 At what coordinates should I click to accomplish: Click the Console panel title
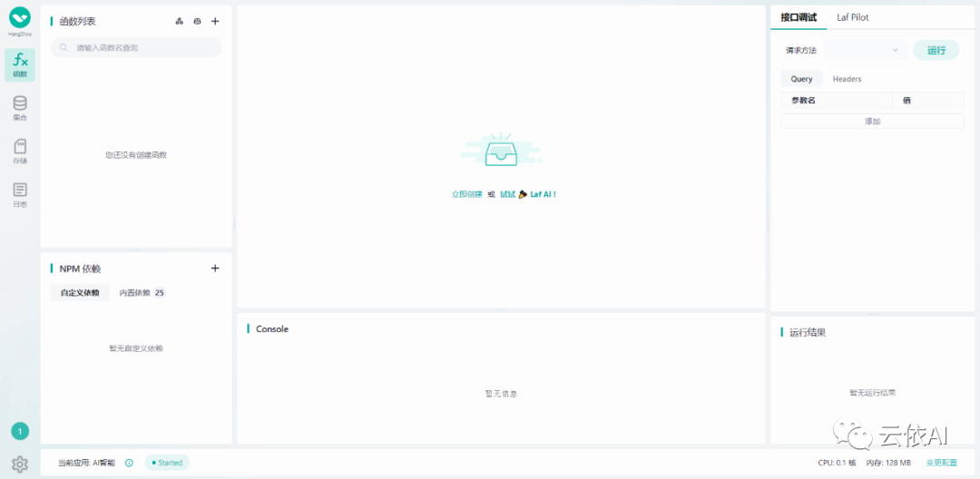[x=272, y=328]
